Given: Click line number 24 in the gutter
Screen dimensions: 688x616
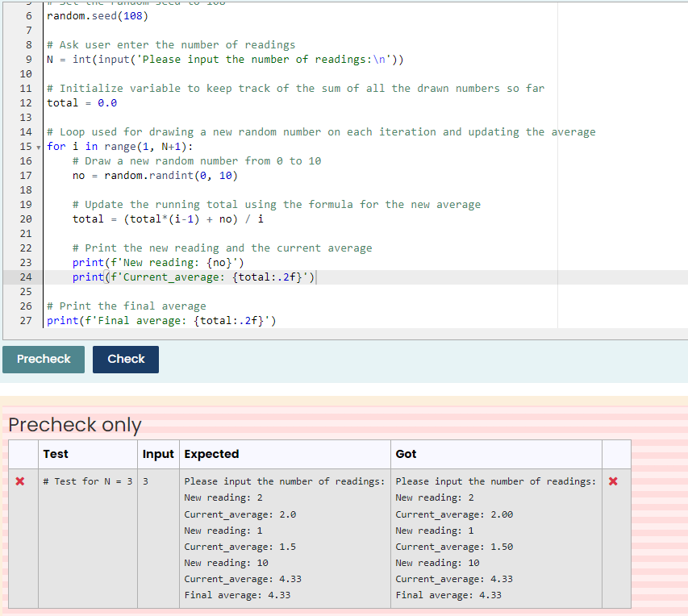Looking at the screenshot, I should coord(26,277).
